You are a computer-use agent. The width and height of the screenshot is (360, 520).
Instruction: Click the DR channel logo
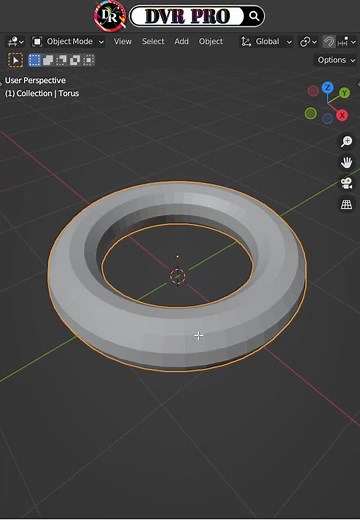[x=110, y=16]
